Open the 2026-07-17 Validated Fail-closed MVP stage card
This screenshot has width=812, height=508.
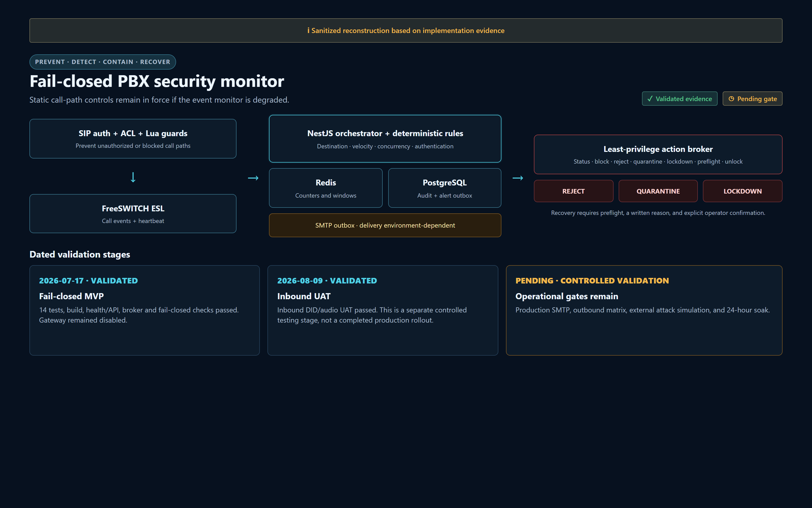pyautogui.click(x=145, y=310)
